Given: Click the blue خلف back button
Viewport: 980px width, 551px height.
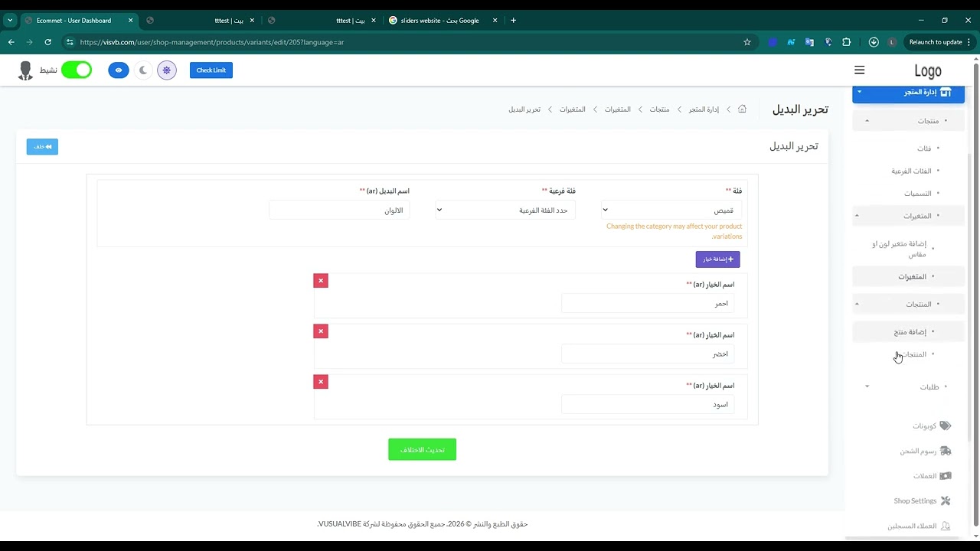Looking at the screenshot, I should pos(42,146).
